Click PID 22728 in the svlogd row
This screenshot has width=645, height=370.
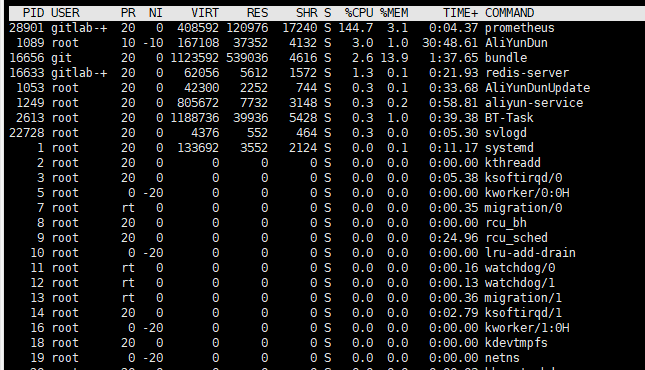click(26, 133)
